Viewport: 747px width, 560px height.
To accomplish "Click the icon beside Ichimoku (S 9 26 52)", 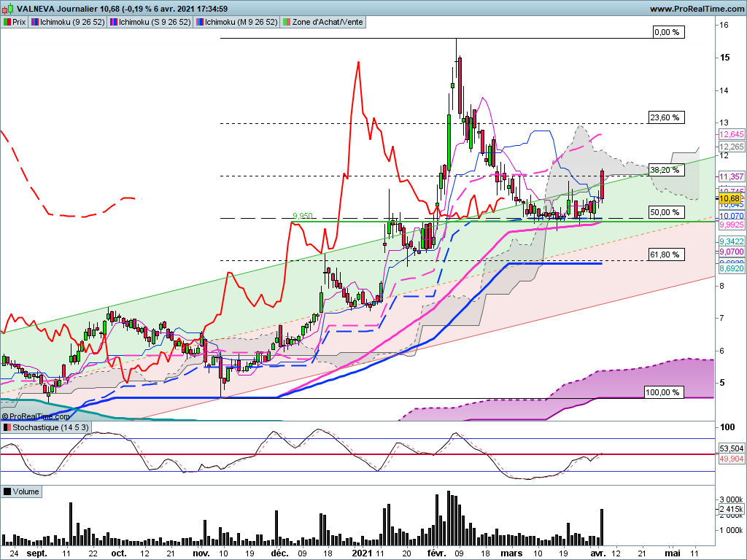I will [x=113, y=22].
